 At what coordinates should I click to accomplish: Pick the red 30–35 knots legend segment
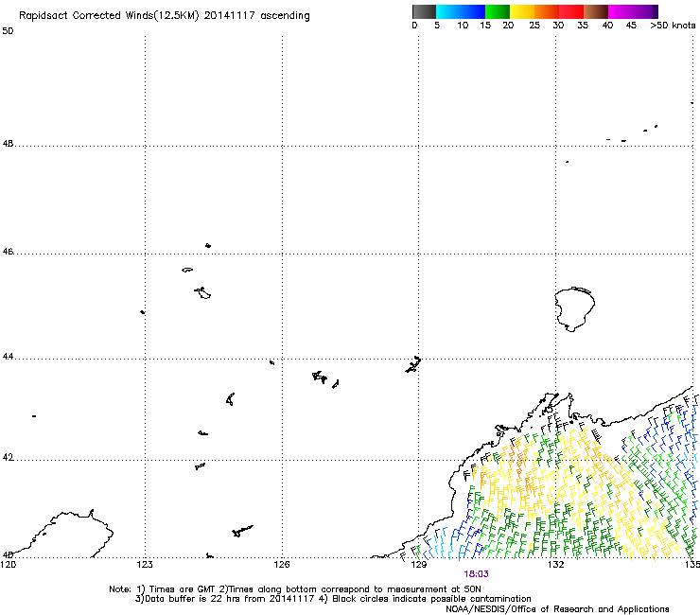[x=571, y=11]
